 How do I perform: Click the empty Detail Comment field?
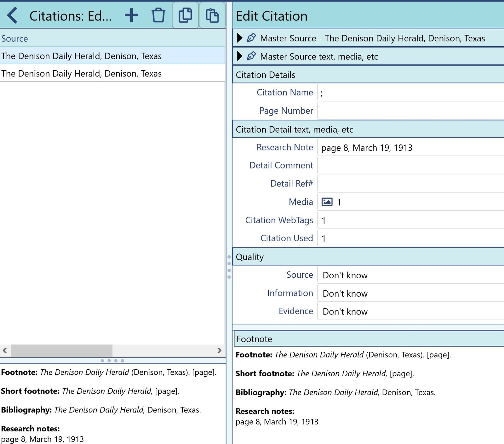click(411, 165)
